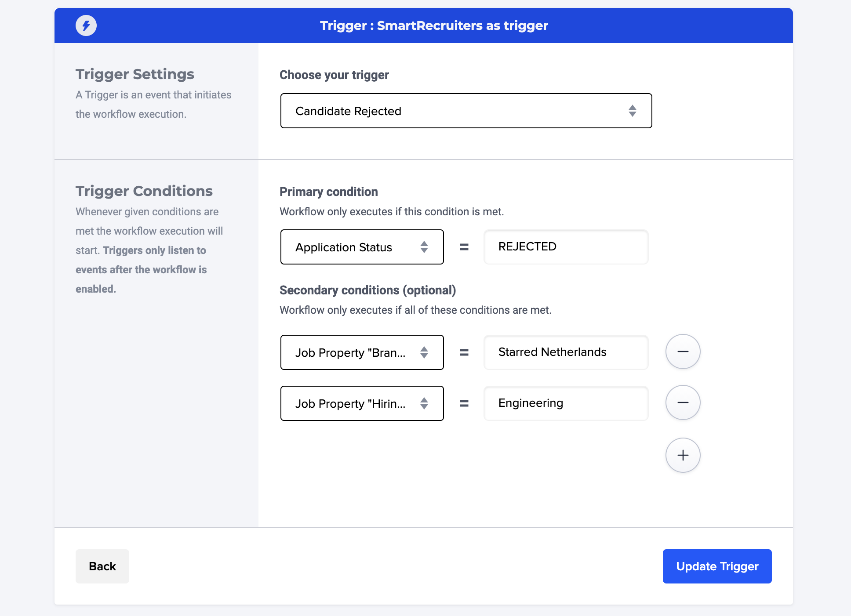Click the lightning bolt trigger icon
The image size is (851, 616).
pyautogui.click(x=86, y=25)
